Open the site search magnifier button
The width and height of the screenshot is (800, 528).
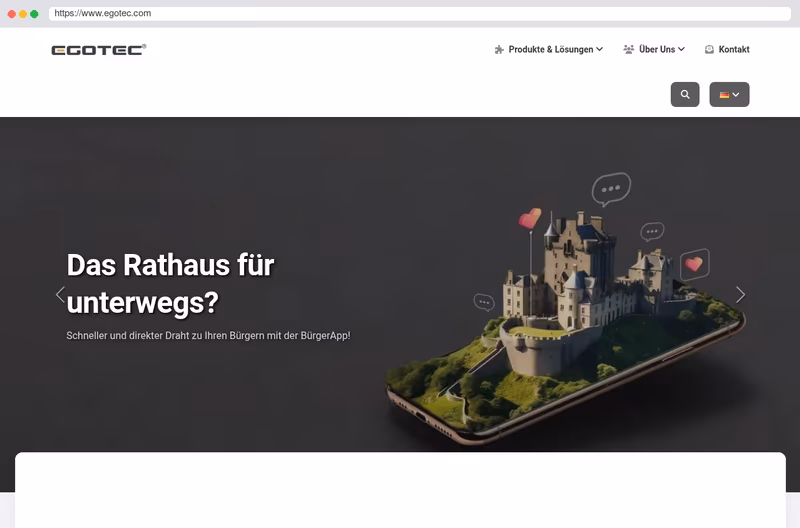685,94
